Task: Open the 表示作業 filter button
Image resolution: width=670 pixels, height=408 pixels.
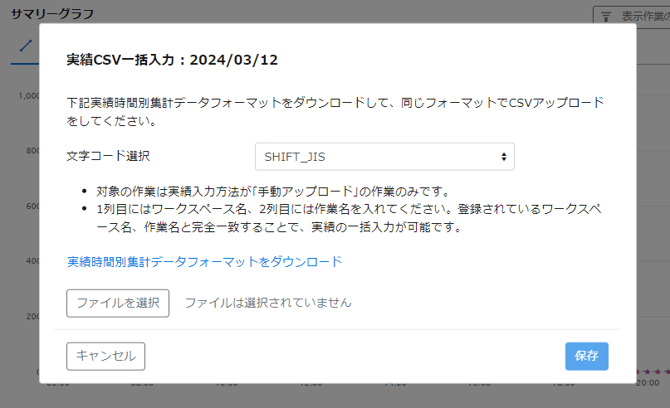Action: pos(632,17)
